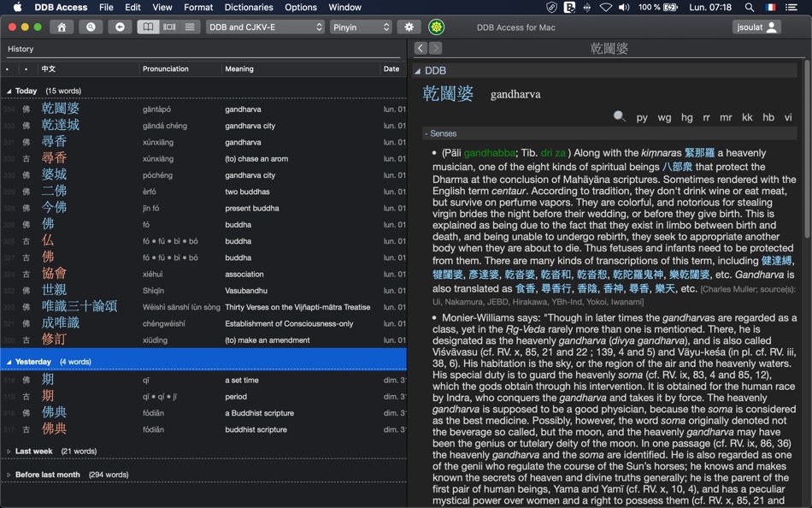Collapse the Senses section
This screenshot has width=812, height=508.
[441, 133]
